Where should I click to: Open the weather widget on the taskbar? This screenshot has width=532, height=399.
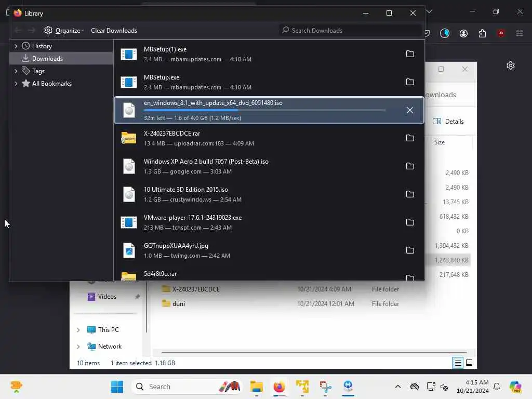[16, 387]
